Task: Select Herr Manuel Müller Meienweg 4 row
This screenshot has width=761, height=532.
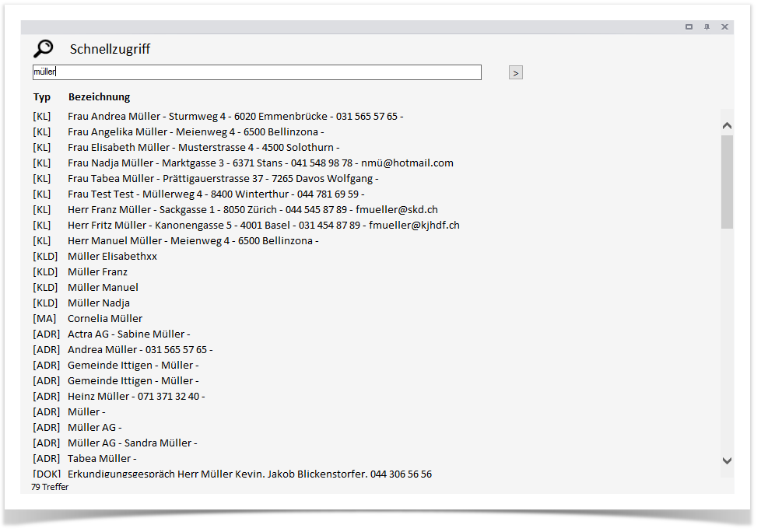Action: [x=193, y=240]
